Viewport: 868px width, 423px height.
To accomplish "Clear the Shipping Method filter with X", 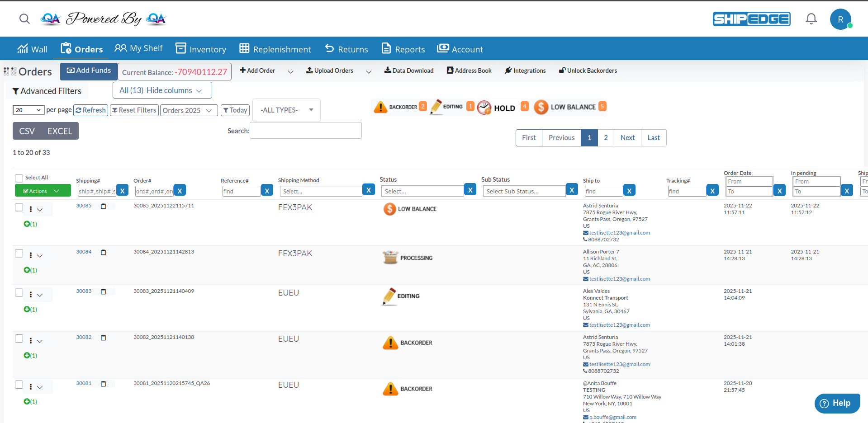I will click(x=369, y=190).
